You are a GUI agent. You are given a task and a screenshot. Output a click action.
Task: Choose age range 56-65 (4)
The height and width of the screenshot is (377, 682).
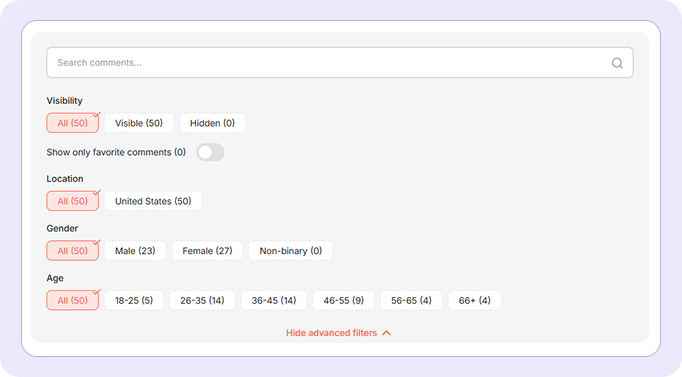411,300
